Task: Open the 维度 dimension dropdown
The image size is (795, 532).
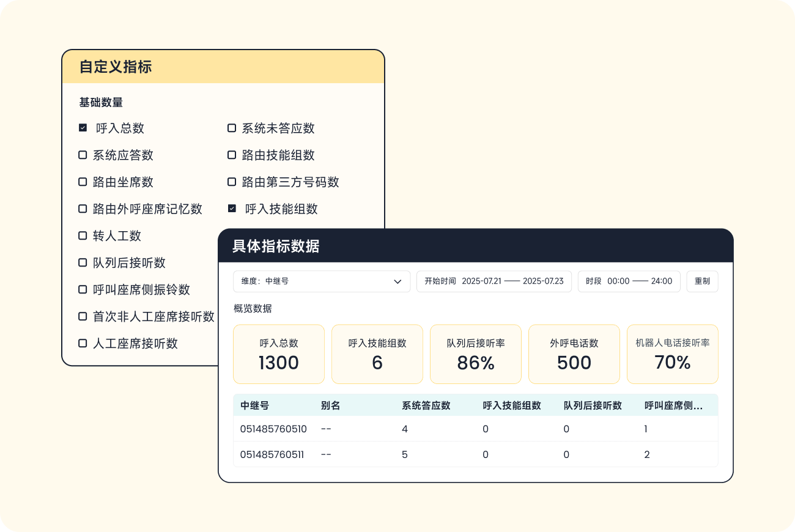Action: click(x=321, y=281)
